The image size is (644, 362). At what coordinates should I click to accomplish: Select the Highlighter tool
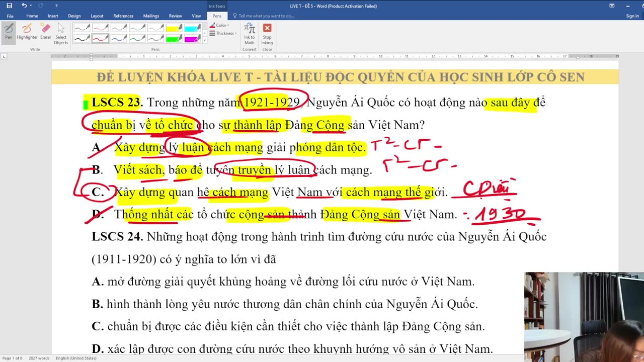(27, 32)
